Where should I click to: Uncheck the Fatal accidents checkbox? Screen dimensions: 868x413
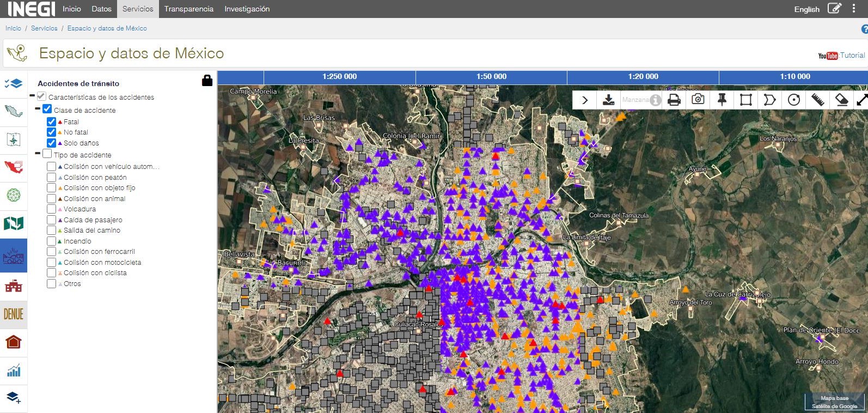tap(51, 122)
